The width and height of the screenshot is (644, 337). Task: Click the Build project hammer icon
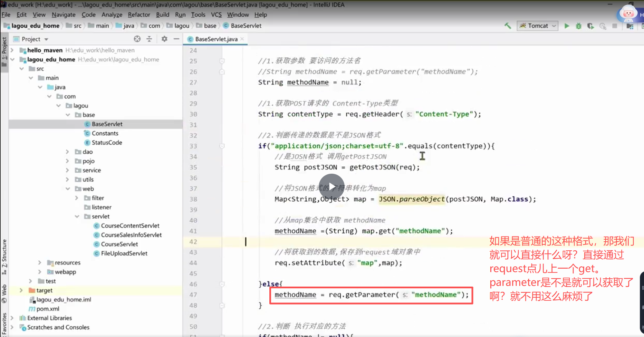pyautogui.click(x=508, y=26)
